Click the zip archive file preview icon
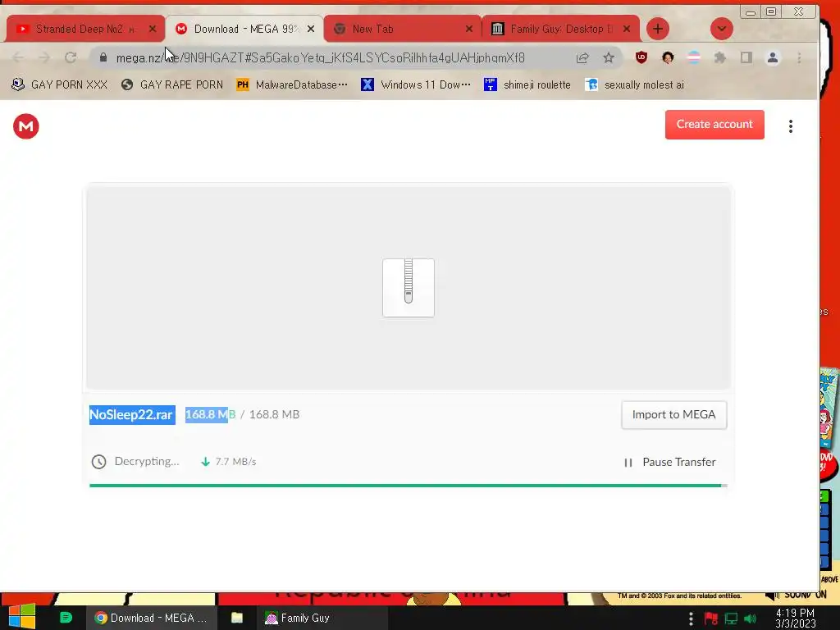The height and width of the screenshot is (630, 840). pos(409,288)
